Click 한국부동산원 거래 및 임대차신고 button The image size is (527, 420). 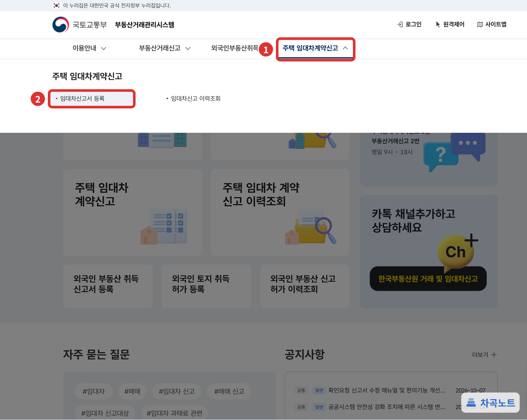[x=428, y=279]
